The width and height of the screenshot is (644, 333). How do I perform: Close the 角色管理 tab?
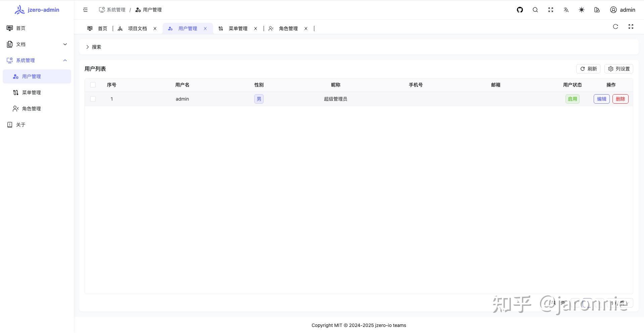pyautogui.click(x=306, y=29)
